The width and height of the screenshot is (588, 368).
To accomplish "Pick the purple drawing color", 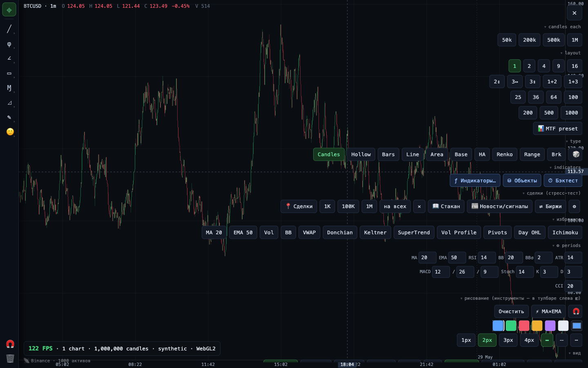I will tap(550, 325).
